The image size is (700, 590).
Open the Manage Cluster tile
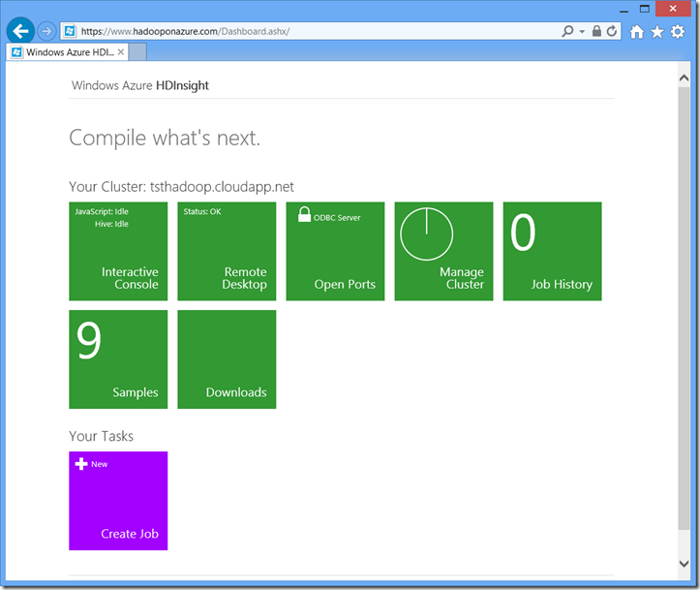[443, 251]
